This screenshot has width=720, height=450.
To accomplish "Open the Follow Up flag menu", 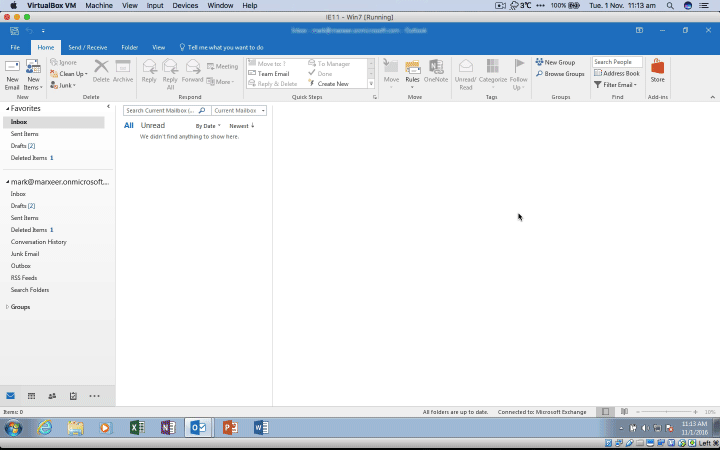I will pos(518,75).
